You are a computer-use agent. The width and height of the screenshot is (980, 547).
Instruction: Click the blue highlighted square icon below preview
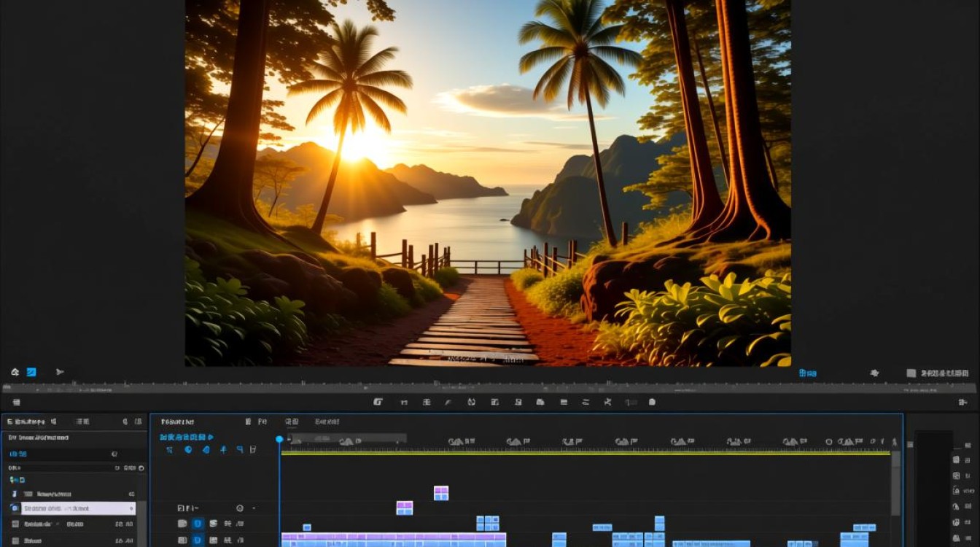(x=31, y=372)
